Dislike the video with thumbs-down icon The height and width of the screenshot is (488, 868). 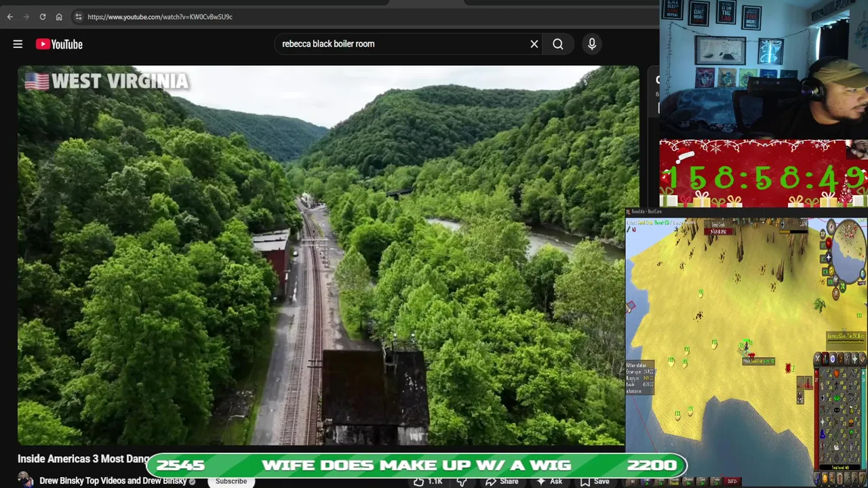(462, 481)
